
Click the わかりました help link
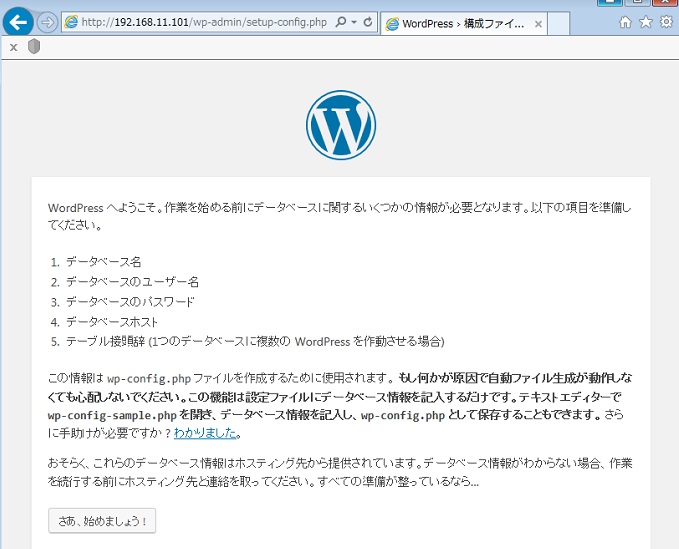205,433
